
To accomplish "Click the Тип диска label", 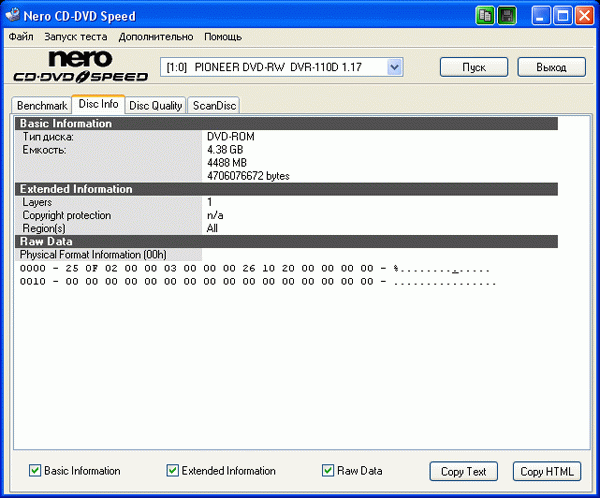I will click(48, 137).
